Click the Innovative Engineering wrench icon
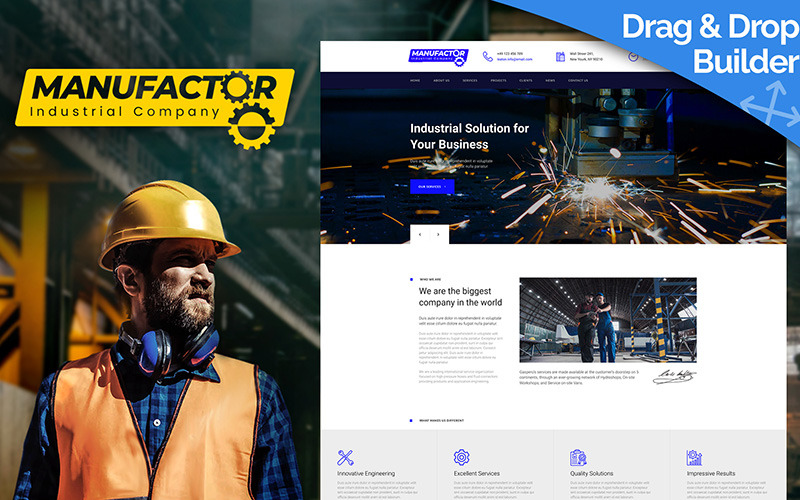 tap(346, 457)
